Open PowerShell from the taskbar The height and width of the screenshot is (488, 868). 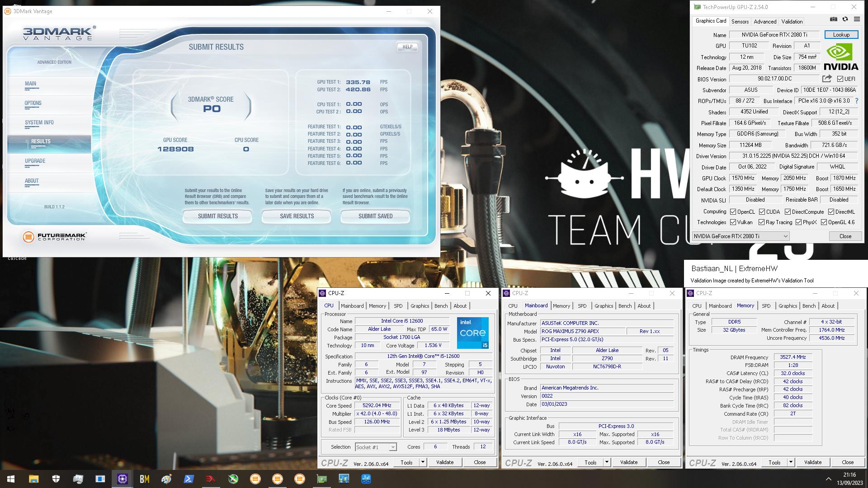189,479
